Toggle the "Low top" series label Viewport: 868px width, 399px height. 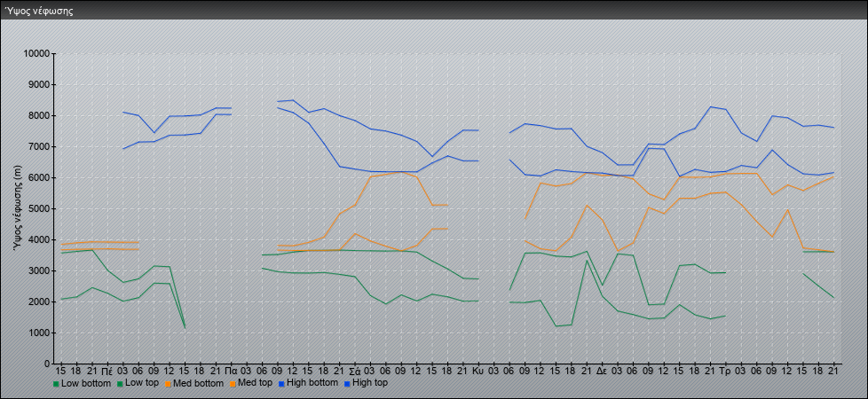(x=145, y=384)
